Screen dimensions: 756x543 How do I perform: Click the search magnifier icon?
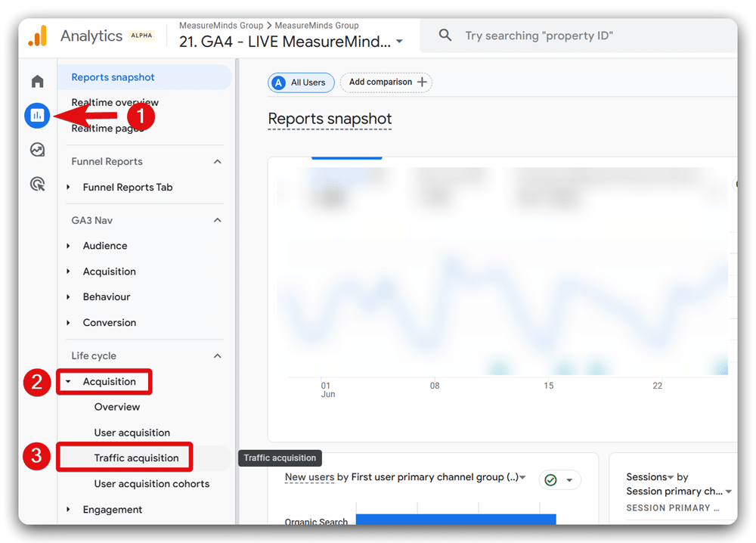tap(445, 35)
